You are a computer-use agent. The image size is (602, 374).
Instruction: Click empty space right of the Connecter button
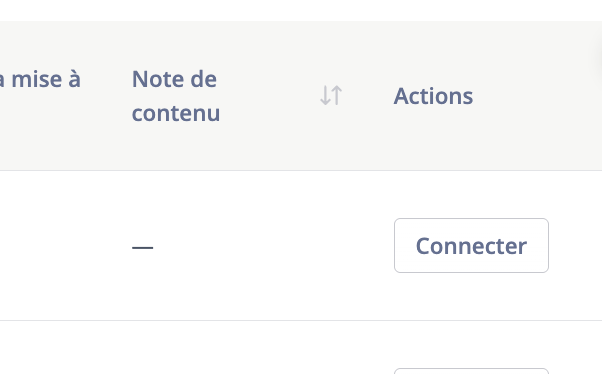point(576,245)
